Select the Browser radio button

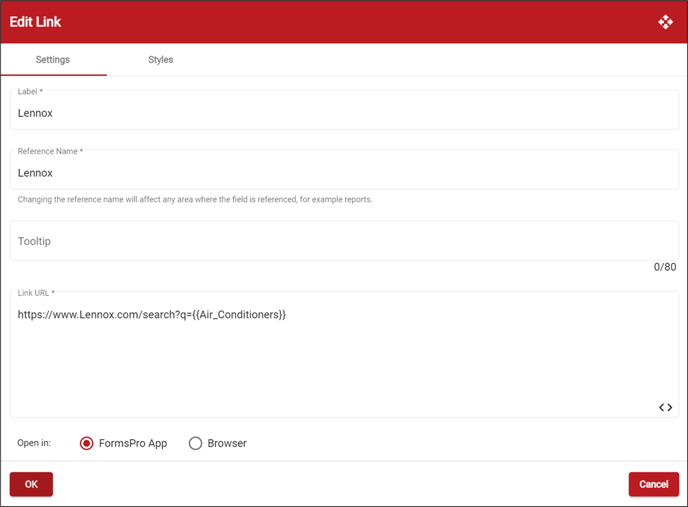click(x=195, y=443)
